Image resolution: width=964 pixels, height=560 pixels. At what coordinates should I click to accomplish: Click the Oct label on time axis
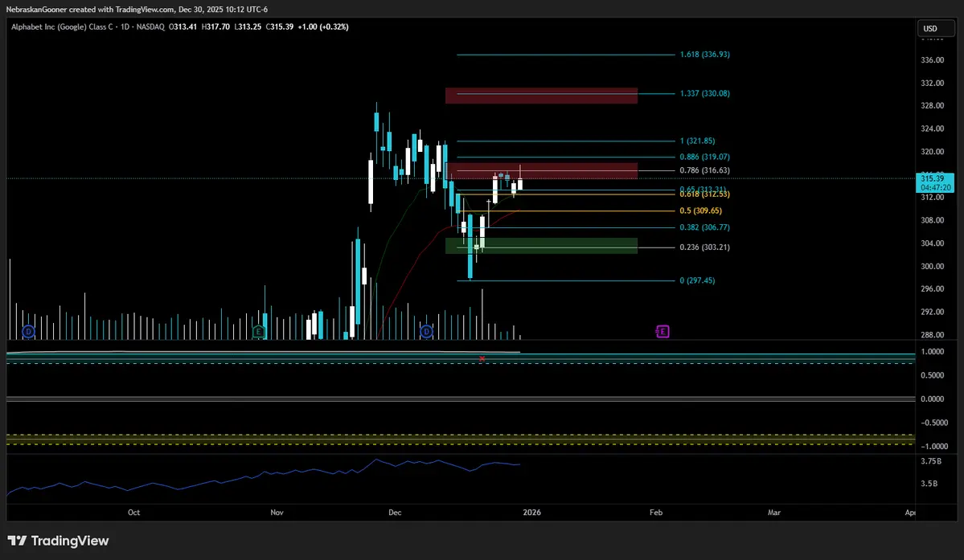[x=134, y=512]
